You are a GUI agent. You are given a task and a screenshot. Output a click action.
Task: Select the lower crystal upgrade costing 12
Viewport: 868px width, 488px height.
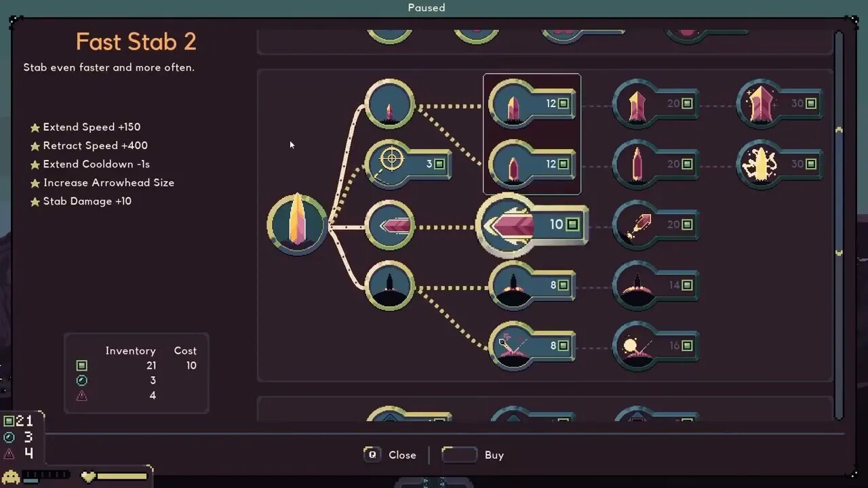coord(532,164)
